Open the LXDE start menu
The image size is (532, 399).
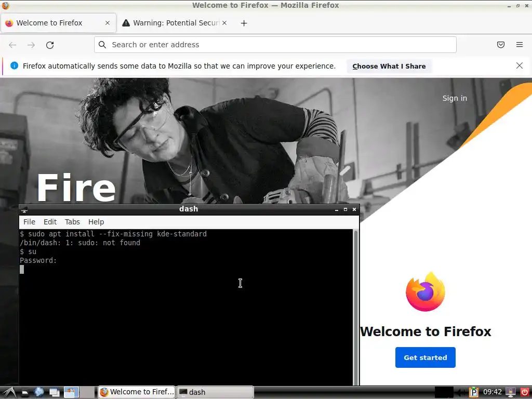(9, 392)
